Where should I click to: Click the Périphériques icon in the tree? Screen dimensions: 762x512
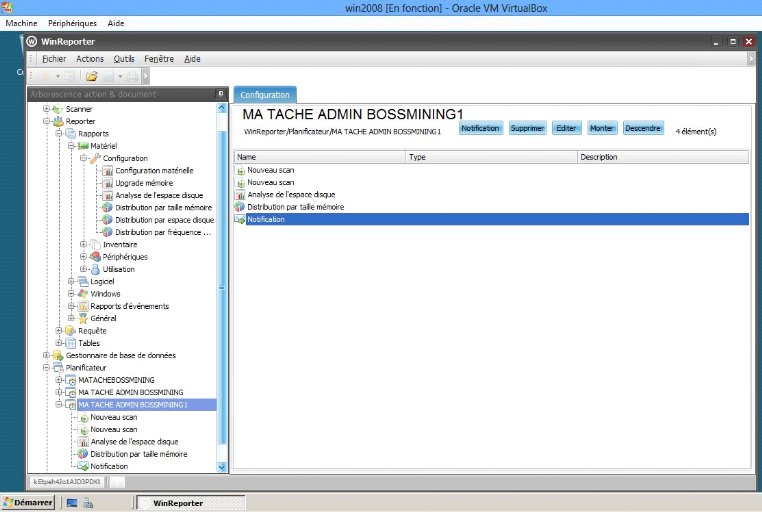[95, 257]
